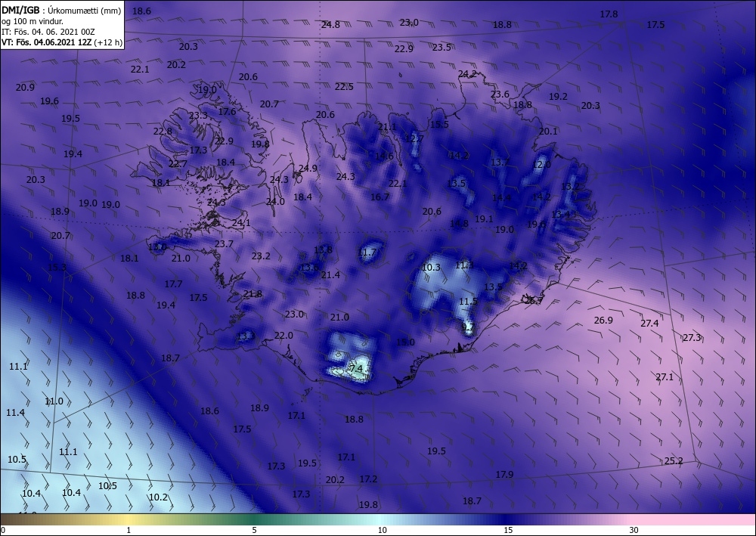Click the 27.4 map value
The width and height of the screenshot is (756, 536).
point(649,323)
